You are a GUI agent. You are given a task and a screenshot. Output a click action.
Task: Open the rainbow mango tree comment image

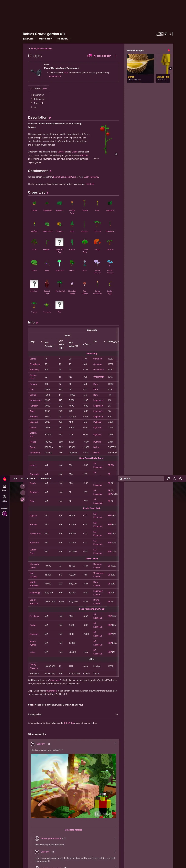pyautogui.click(x=73, y=786)
